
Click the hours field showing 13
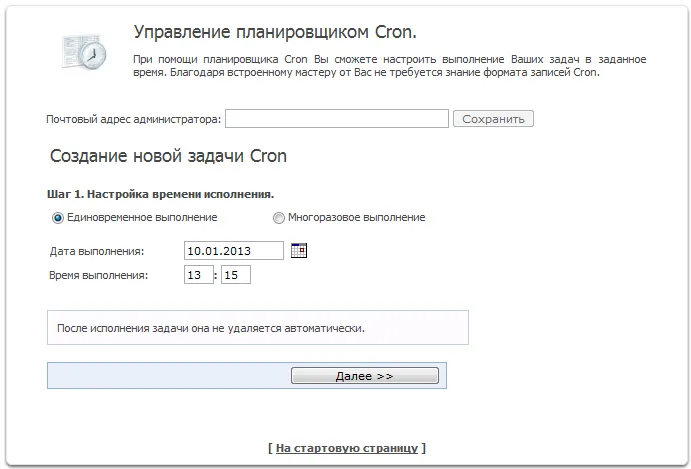click(199, 275)
